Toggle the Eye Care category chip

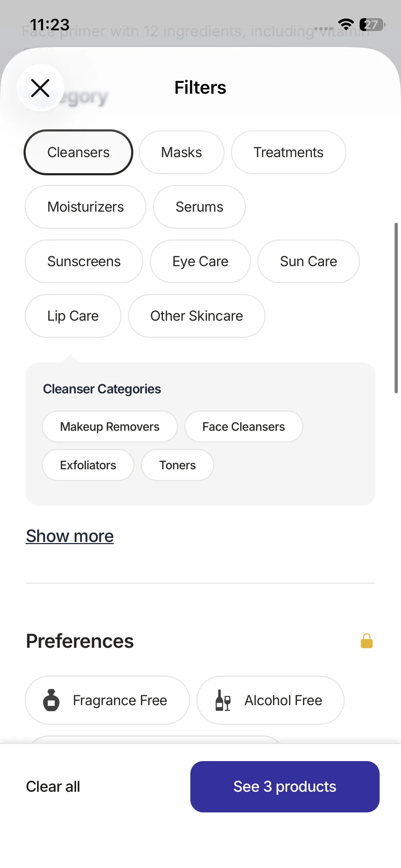click(x=200, y=262)
